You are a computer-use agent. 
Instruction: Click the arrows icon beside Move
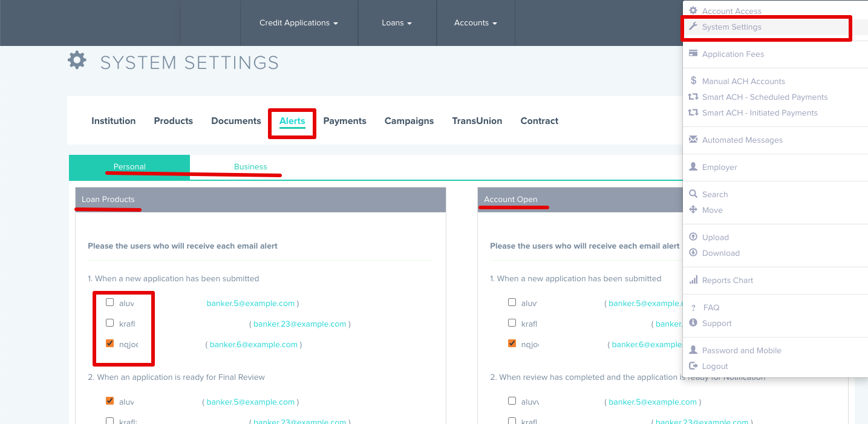(693, 209)
